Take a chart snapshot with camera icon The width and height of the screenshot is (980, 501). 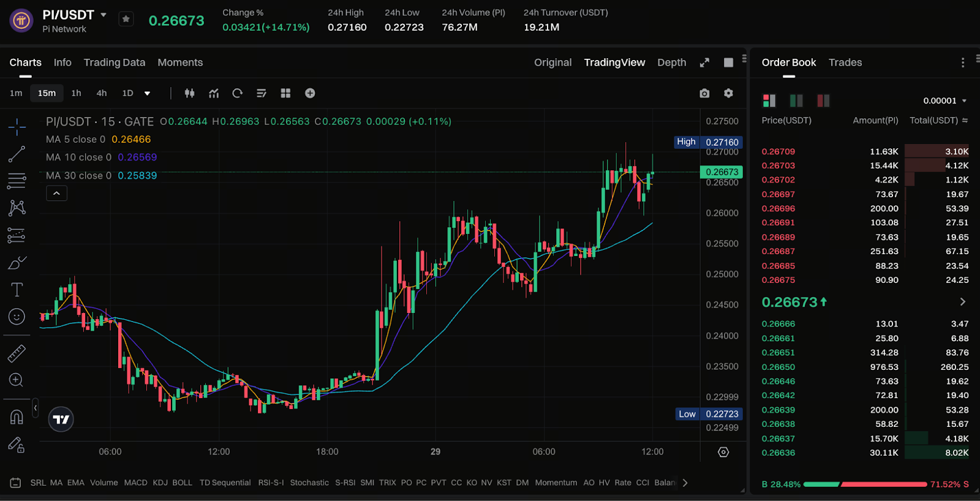click(704, 93)
